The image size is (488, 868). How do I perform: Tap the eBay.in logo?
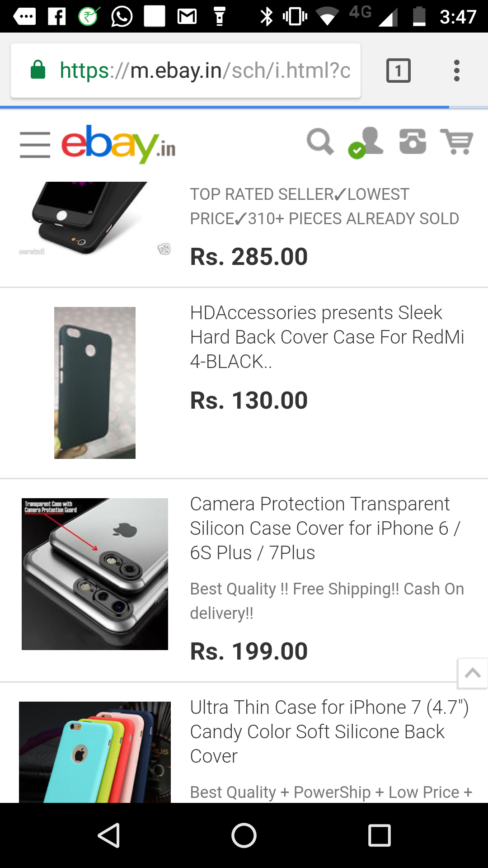tap(118, 144)
